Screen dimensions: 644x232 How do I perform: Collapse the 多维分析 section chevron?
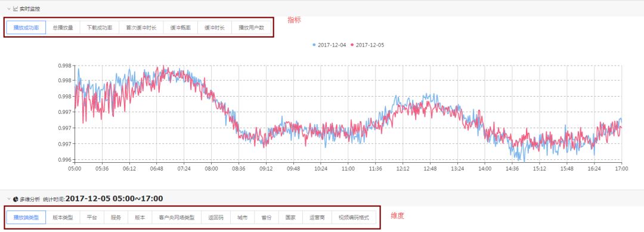[8, 199]
